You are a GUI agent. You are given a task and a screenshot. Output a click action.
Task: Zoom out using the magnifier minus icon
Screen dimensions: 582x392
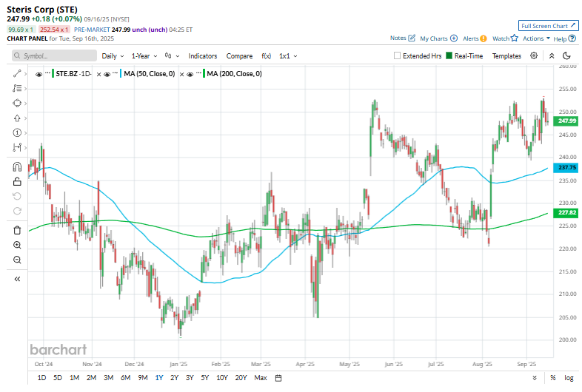(17, 260)
